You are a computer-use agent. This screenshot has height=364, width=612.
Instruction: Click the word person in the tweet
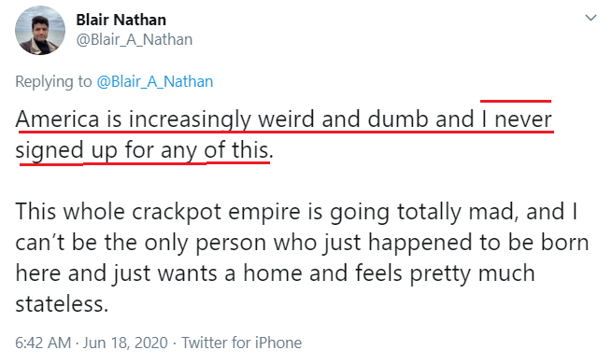[231, 244]
